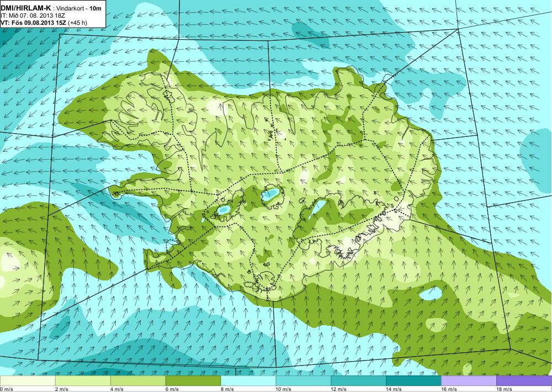The width and height of the screenshot is (552, 392).
Task: Pick the medium green legend swatch starting at 4 m/s
Action: pos(138,381)
